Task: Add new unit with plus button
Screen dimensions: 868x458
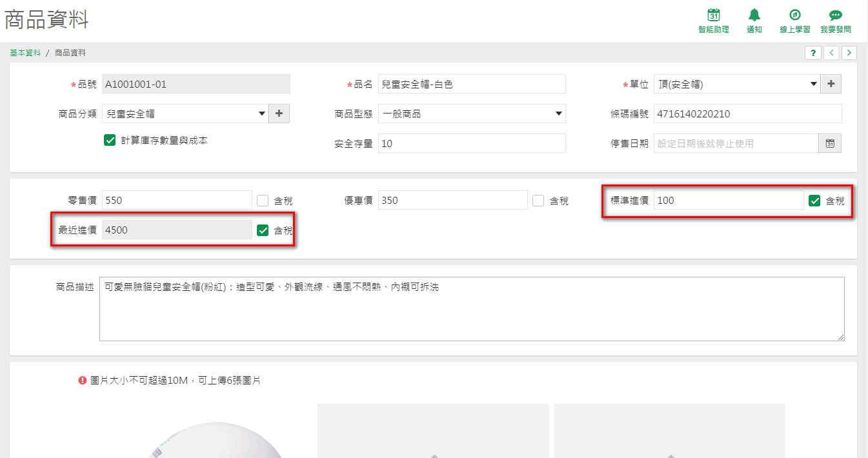Action: (x=831, y=84)
